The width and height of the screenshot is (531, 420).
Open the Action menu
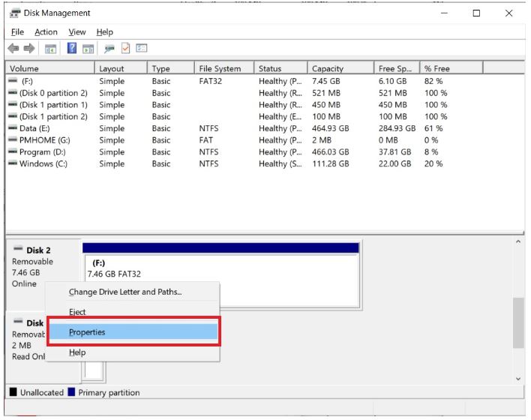[46, 32]
